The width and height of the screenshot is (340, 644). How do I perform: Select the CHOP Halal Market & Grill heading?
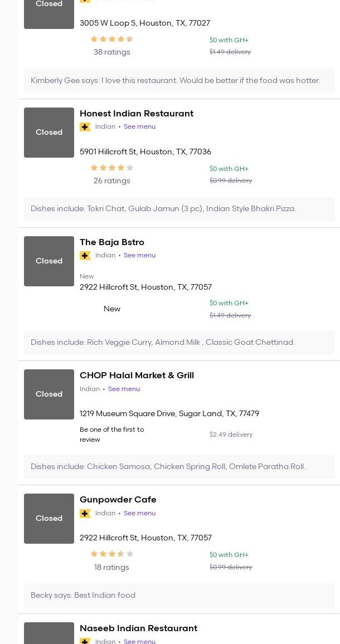(x=137, y=375)
